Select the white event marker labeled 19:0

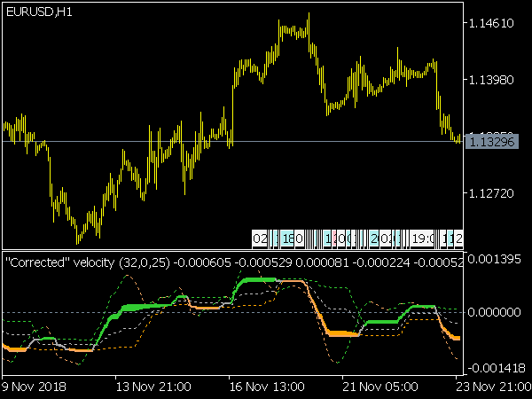tap(422, 239)
